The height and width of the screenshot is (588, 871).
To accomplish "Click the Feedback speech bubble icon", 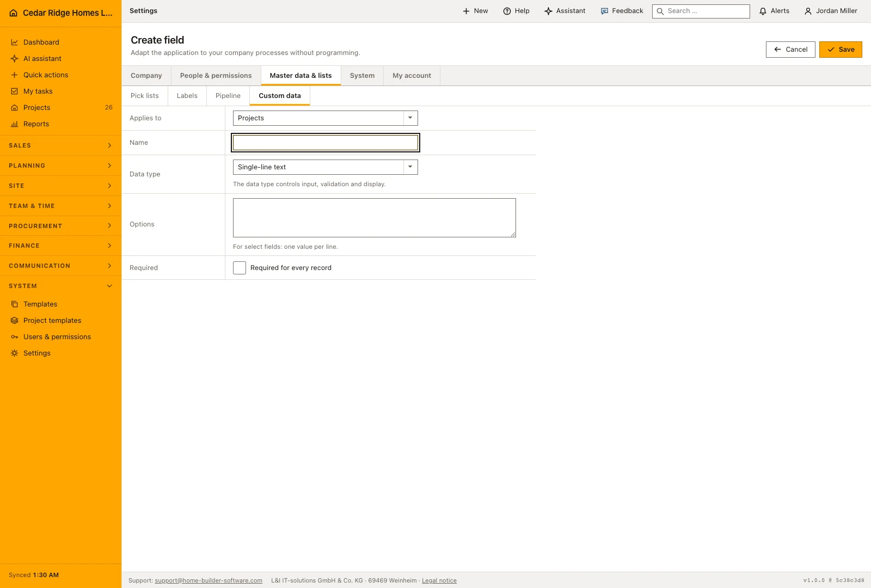I will point(604,11).
